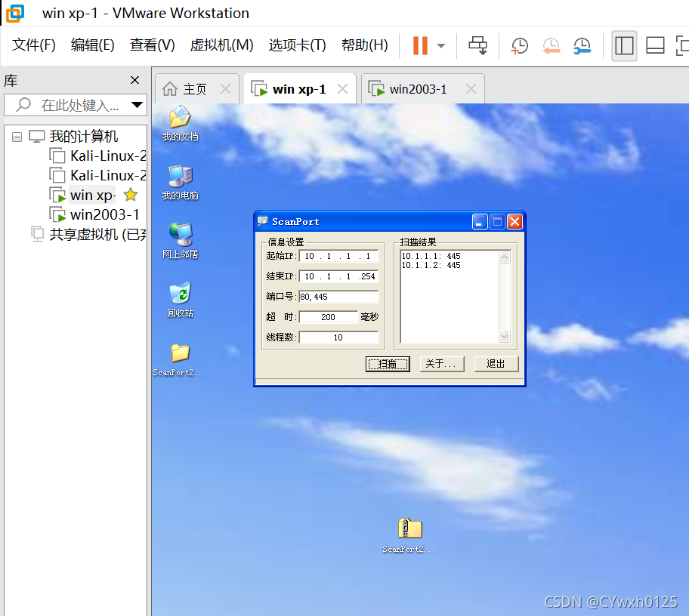Close the 主页 tab
This screenshot has height=616, width=689.
coord(225,89)
